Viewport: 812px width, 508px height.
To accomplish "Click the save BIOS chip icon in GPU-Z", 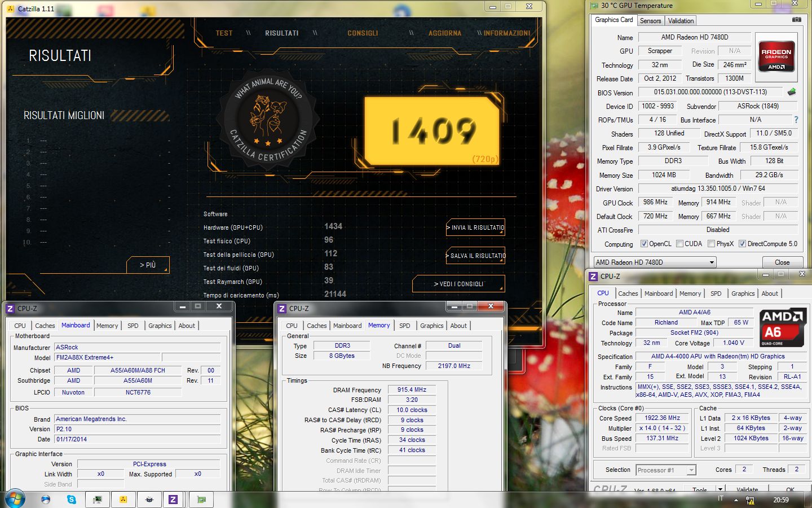I will click(x=792, y=91).
